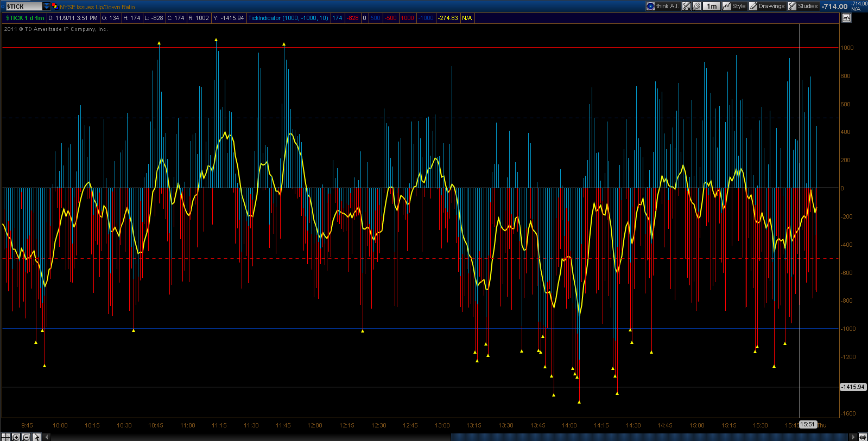Image resolution: width=868 pixels, height=441 pixels.
Task: Click the D: 11/9/11 3:51 PM date readout
Action: pos(73,18)
